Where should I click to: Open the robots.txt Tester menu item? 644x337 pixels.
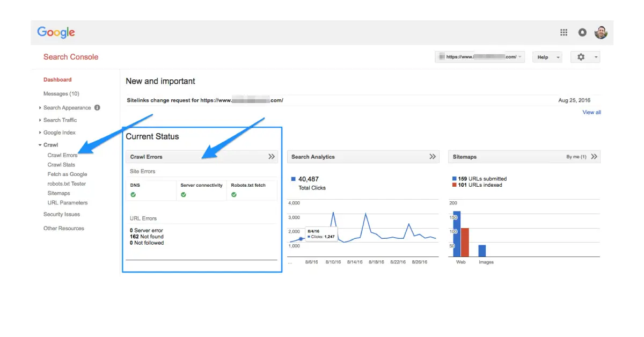[x=67, y=184]
